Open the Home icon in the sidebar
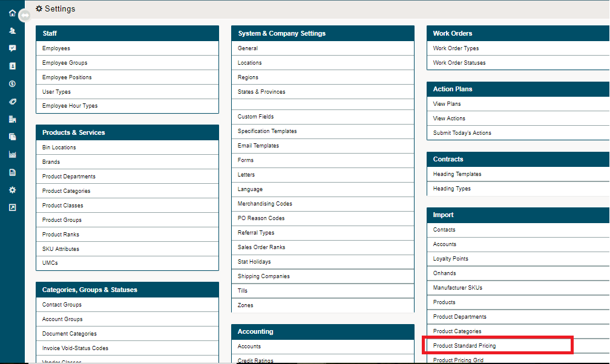This screenshot has height=364, width=610. click(x=12, y=14)
